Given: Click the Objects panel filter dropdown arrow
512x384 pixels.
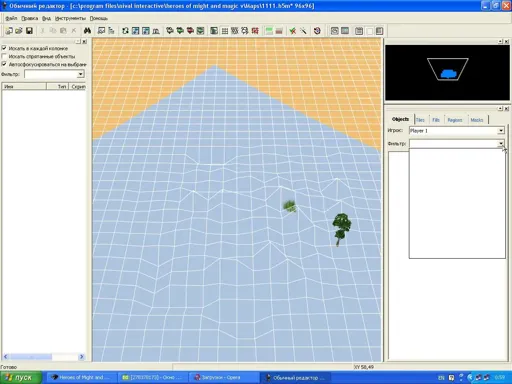Looking at the screenshot, I should point(501,144).
